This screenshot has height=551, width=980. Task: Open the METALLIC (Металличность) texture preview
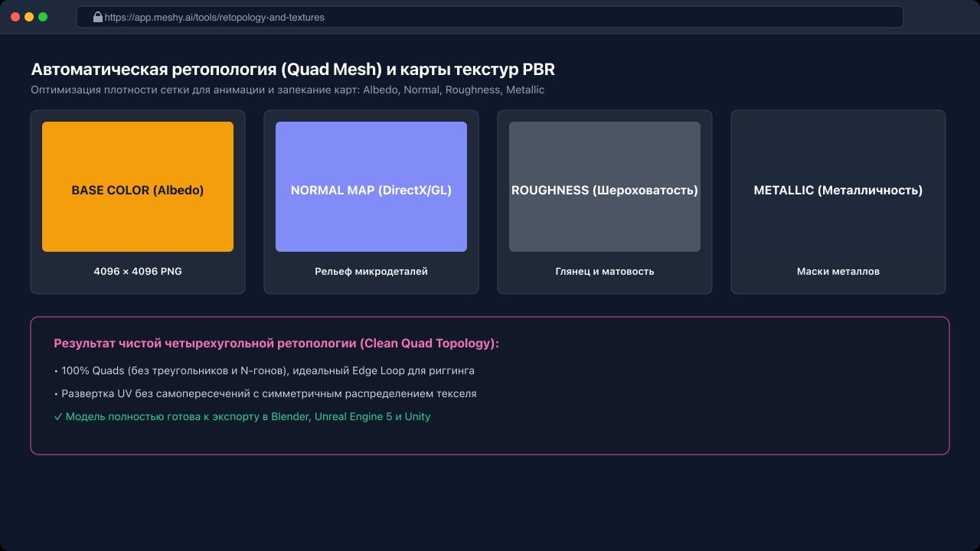(x=838, y=187)
